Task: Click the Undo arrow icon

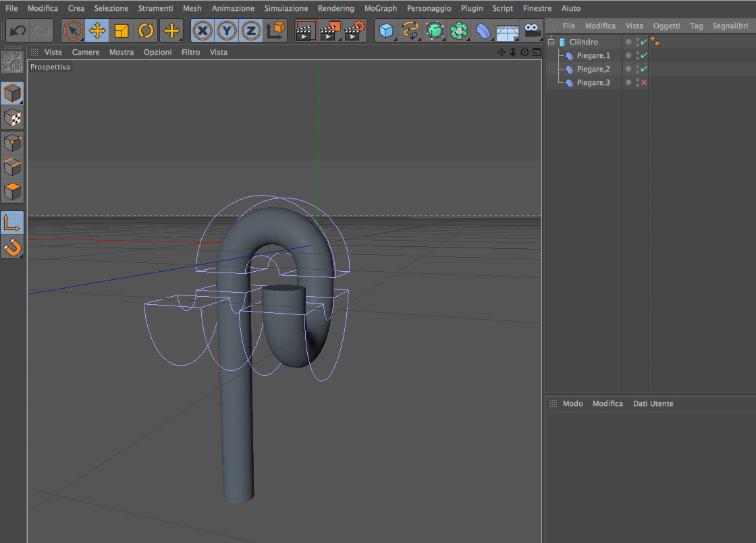Action: point(18,30)
